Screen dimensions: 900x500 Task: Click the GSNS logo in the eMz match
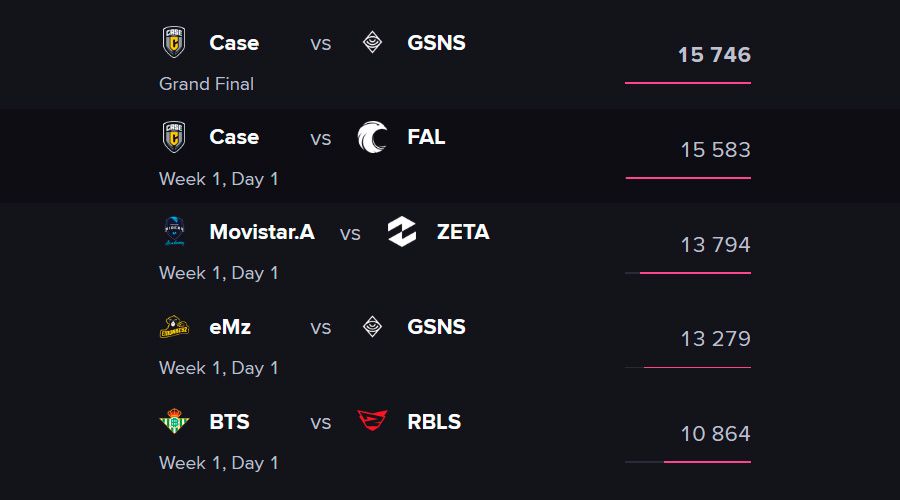(373, 327)
